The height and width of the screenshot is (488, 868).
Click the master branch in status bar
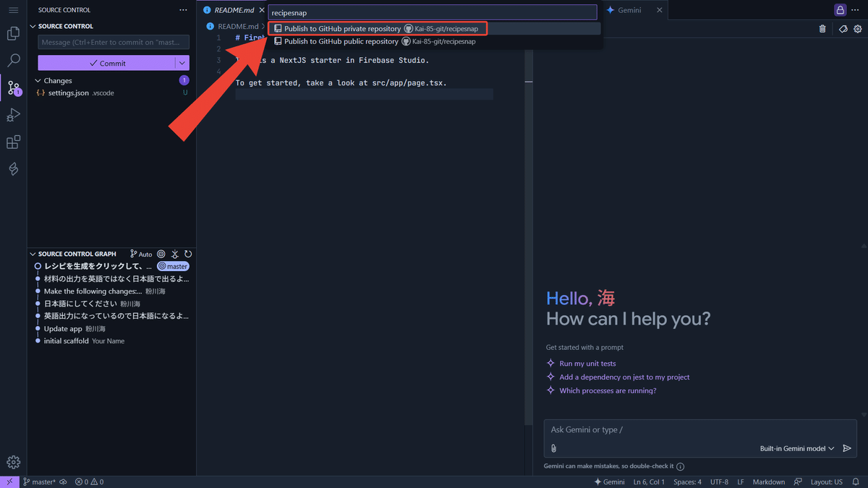coord(39,482)
